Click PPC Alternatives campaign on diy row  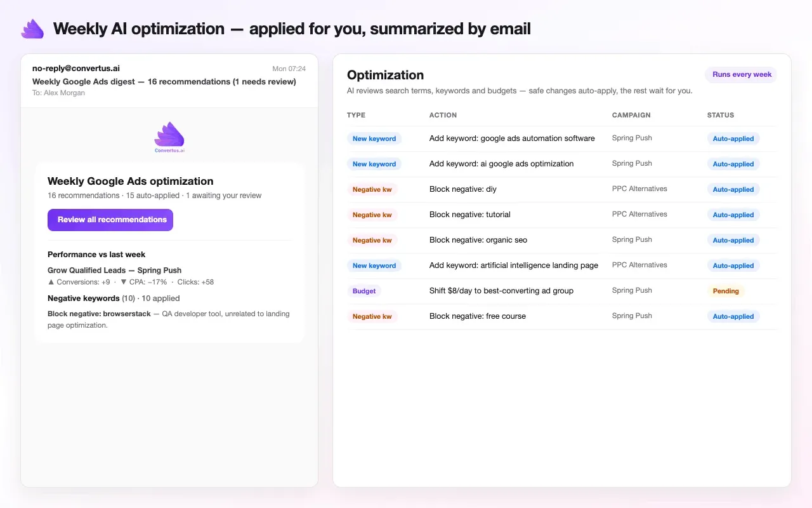(x=639, y=189)
